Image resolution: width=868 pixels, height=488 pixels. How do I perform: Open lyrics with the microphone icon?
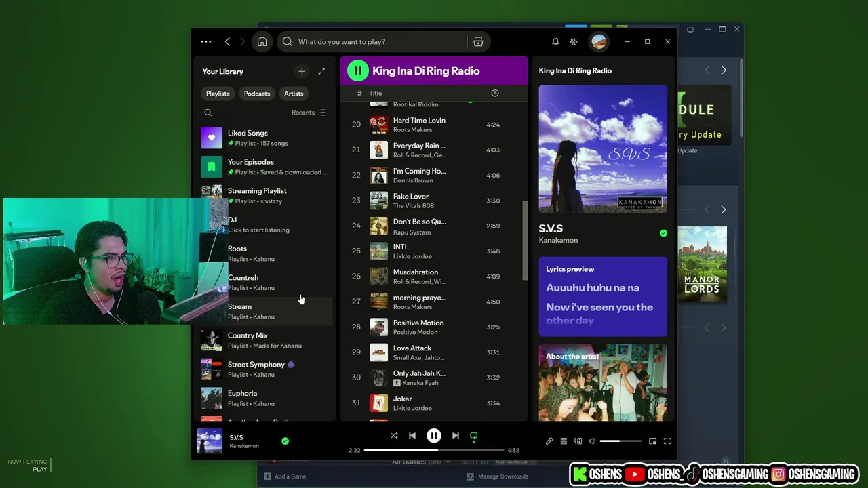pos(549,441)
